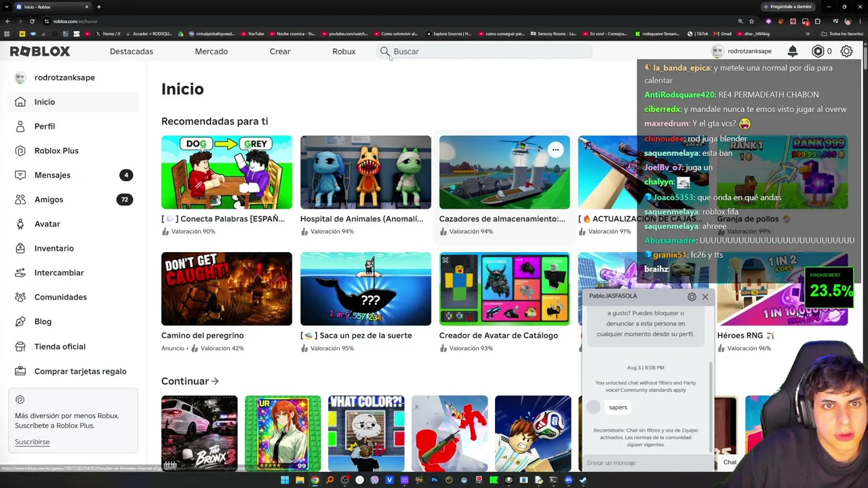Click the Inicio house icon in sidebar
This screenshot has width=868, height=488.
(20, 102)
